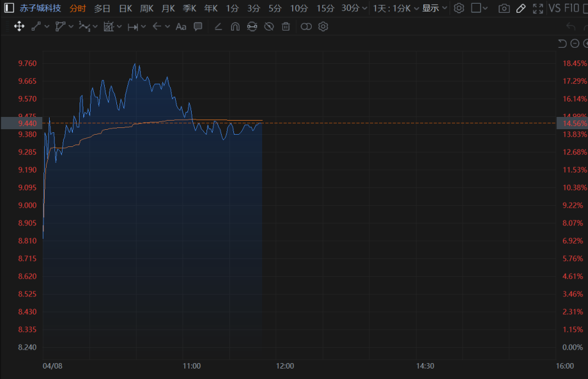Toggle the left sidebar panel icon
This screenshot has height=379, width=588.
pos(9,8)
